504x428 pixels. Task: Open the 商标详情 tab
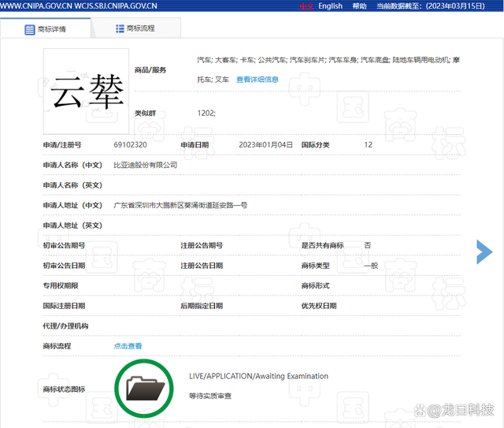tap(46, 29)
